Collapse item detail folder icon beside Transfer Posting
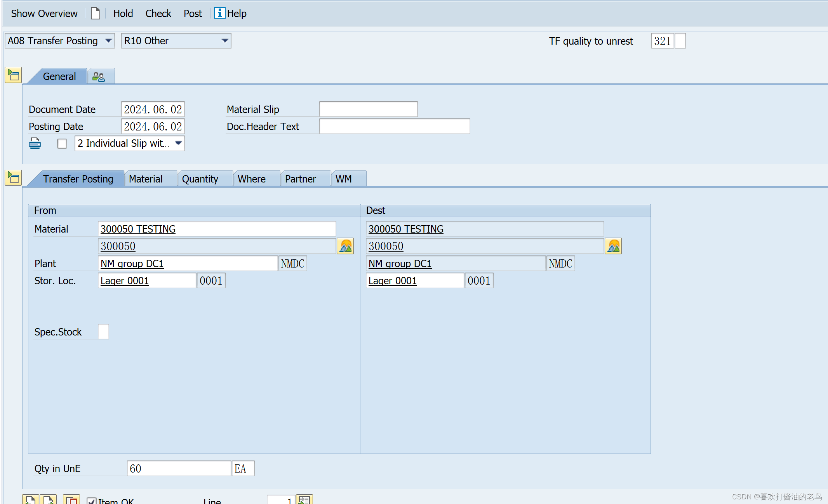Screen dimensions: 828x504 13,177
